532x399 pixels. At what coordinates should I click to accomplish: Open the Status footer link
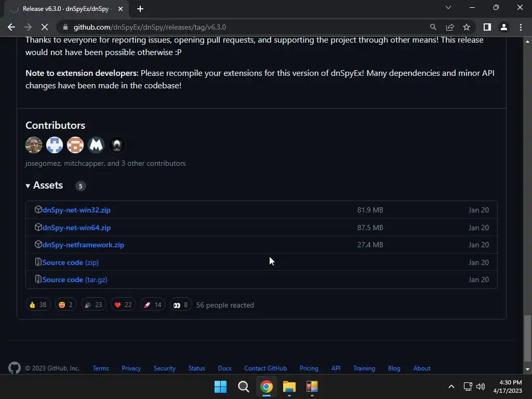coord(196,368)
